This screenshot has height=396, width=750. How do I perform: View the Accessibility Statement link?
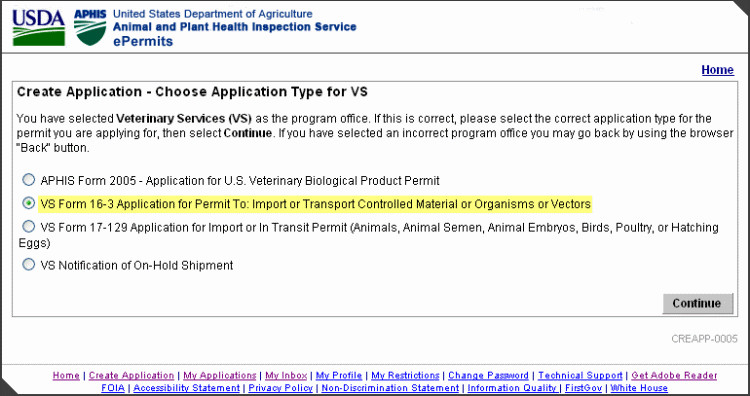click(x=187, y=388)
